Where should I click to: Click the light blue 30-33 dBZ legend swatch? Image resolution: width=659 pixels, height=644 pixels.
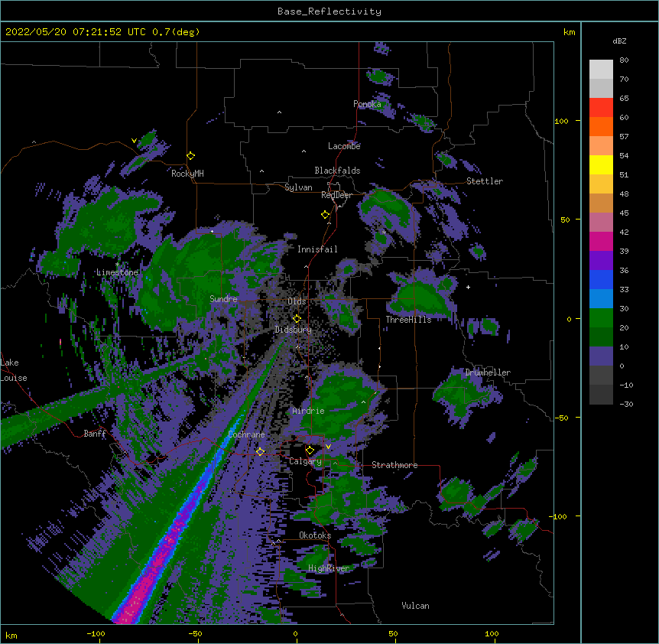[601, 299]
